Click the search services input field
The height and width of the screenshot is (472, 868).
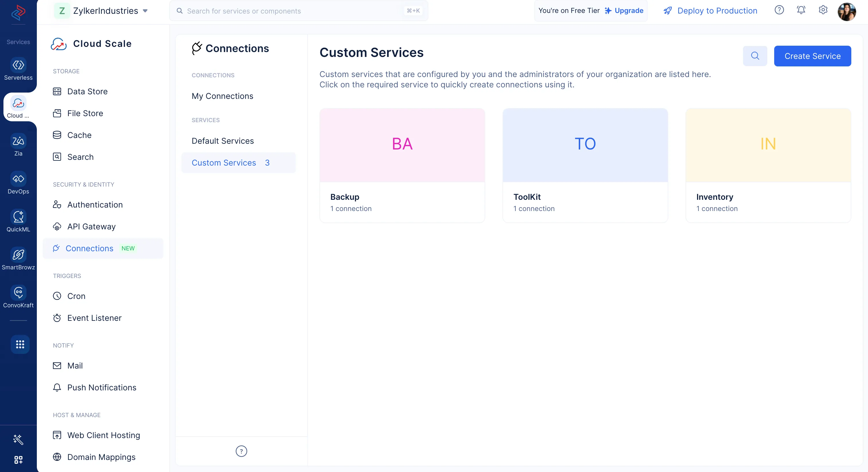click(x=298, y=11)
